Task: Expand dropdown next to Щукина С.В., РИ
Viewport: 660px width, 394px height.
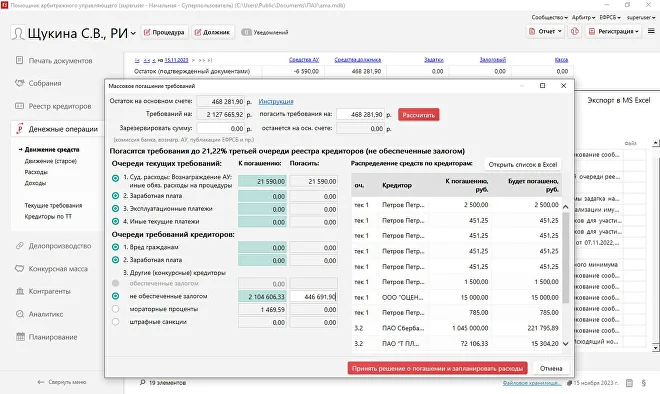Action: [x=133, y=33]
